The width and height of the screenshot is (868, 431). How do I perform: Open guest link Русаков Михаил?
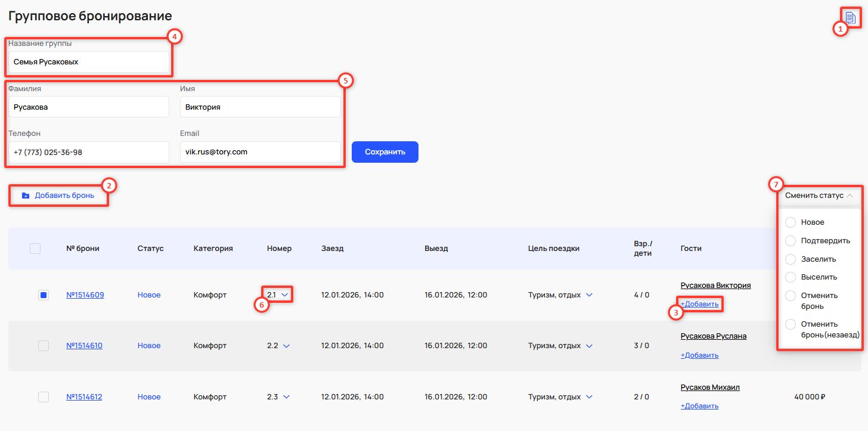pyautogui.click(x=709, y=387)
